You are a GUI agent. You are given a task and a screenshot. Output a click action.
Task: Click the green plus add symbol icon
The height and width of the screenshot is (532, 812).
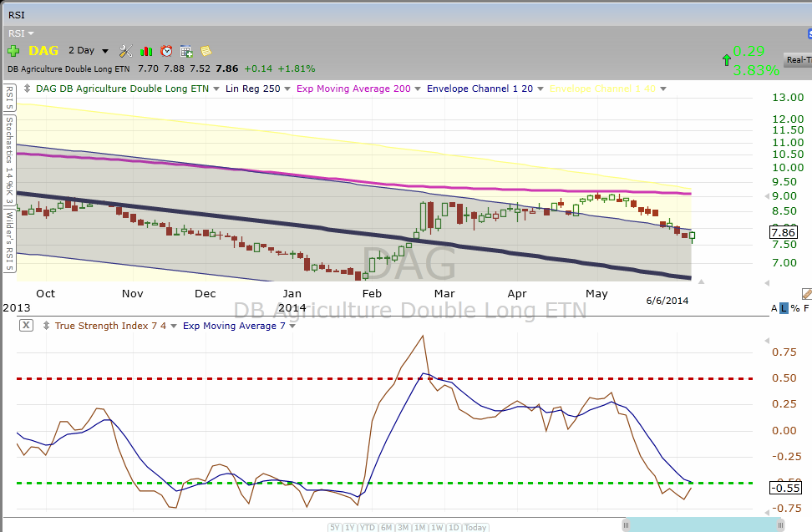coord(13,51)
